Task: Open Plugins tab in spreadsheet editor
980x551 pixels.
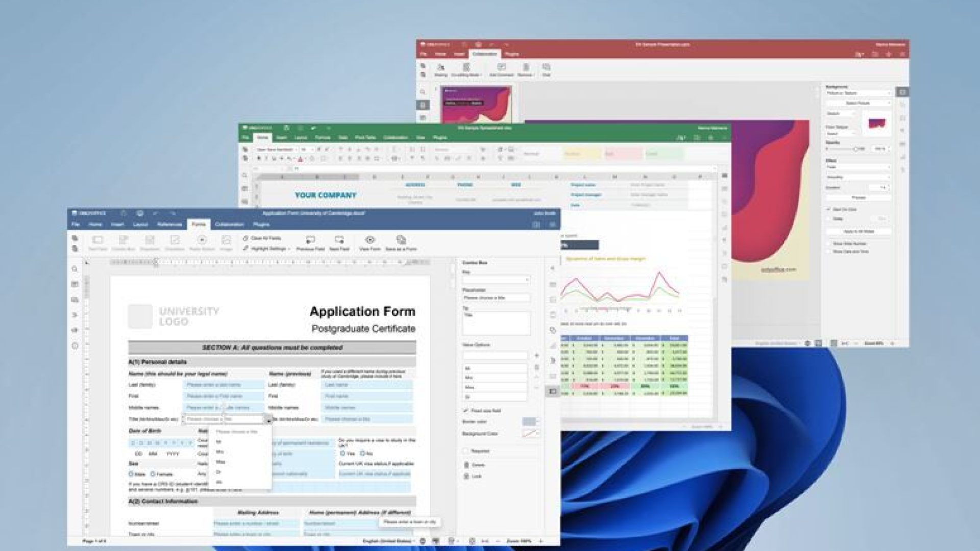Action: (440, 138)
